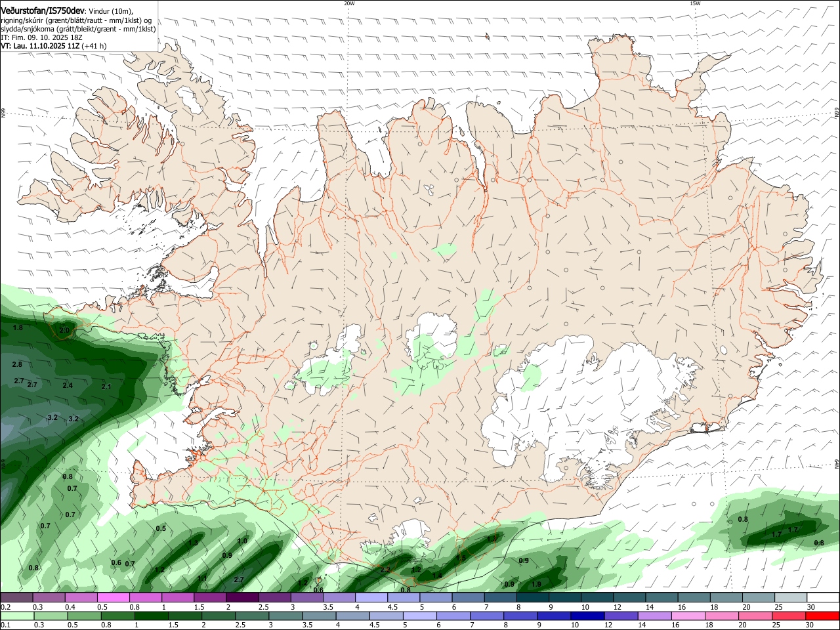Pick the bottom-row bright red swatch after 30

pos(823,616)
